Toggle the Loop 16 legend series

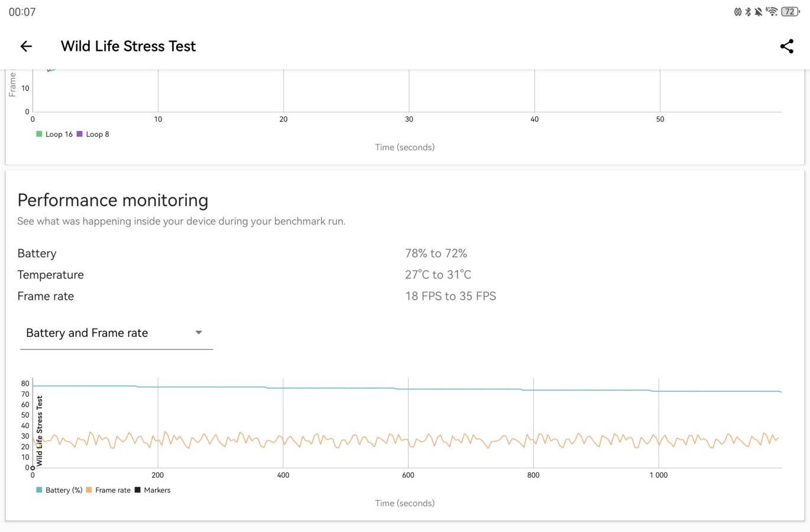(x=54, y=134)
